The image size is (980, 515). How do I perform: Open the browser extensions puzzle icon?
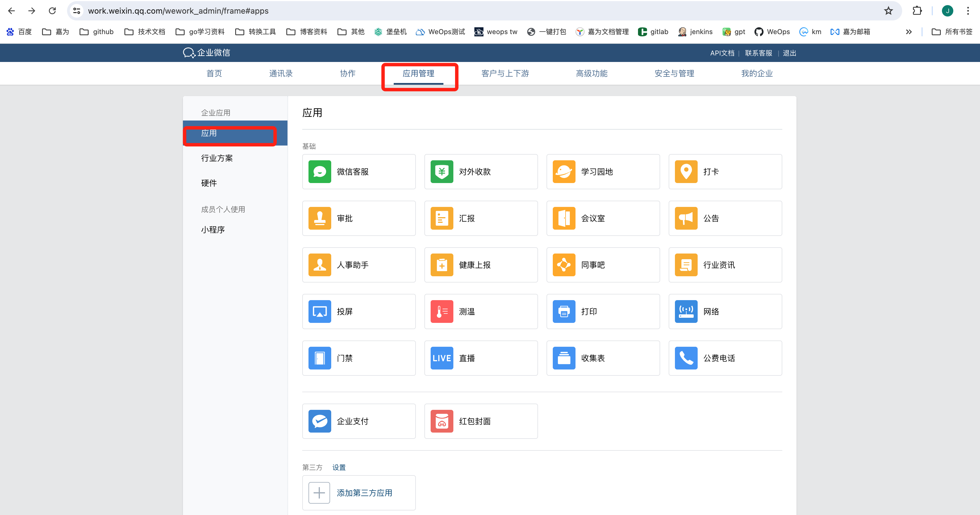917,11
